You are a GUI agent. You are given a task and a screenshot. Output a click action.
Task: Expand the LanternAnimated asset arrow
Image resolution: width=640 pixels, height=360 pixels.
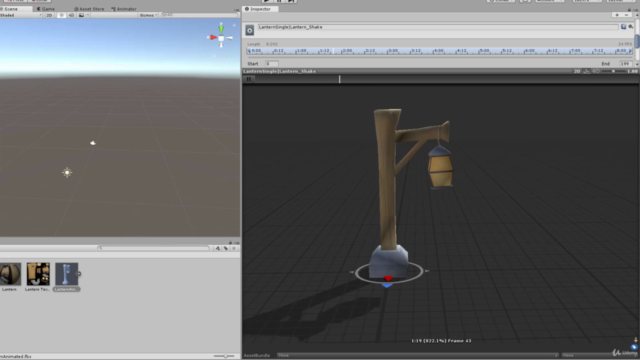79,274
